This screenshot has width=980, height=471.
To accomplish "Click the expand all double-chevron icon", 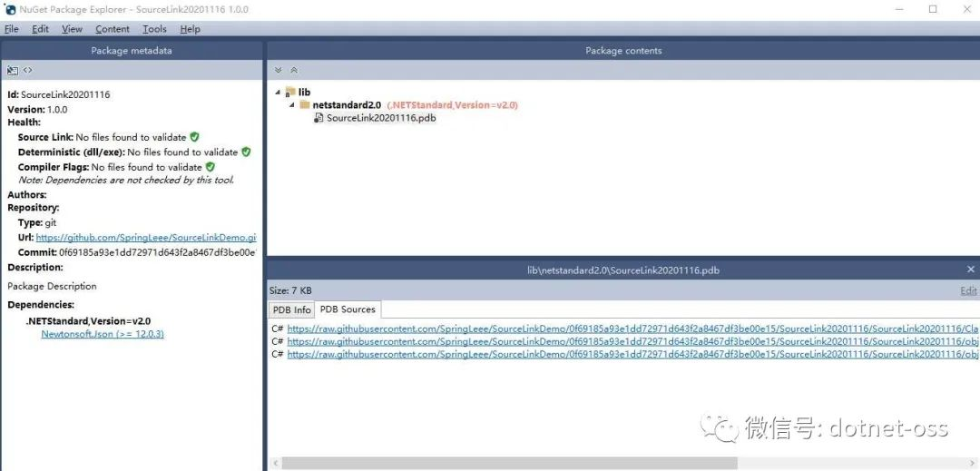I will click(x=279, y=70).
